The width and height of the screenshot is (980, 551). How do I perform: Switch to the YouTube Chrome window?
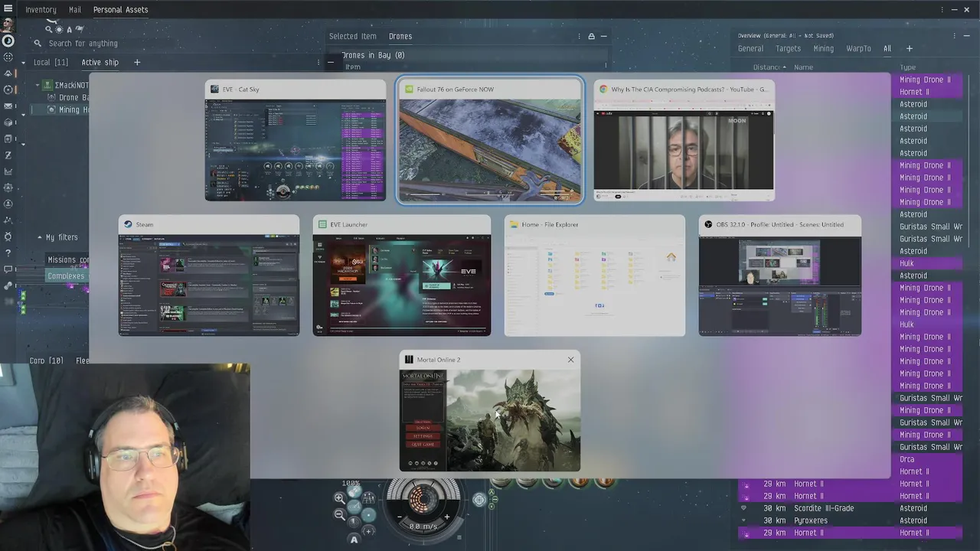coord(684,140)
